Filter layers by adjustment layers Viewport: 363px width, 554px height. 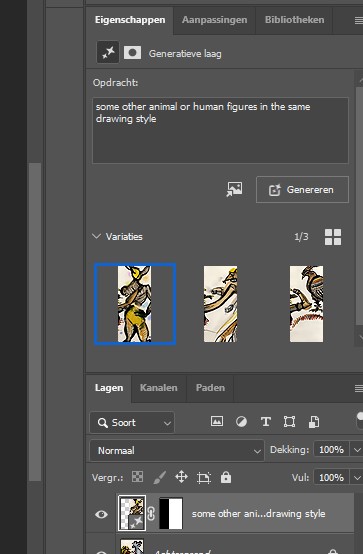[241, 421]
